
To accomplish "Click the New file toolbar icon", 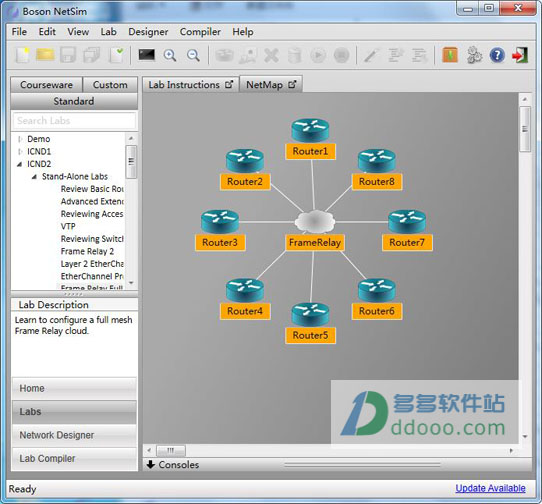I will point(23,55).
